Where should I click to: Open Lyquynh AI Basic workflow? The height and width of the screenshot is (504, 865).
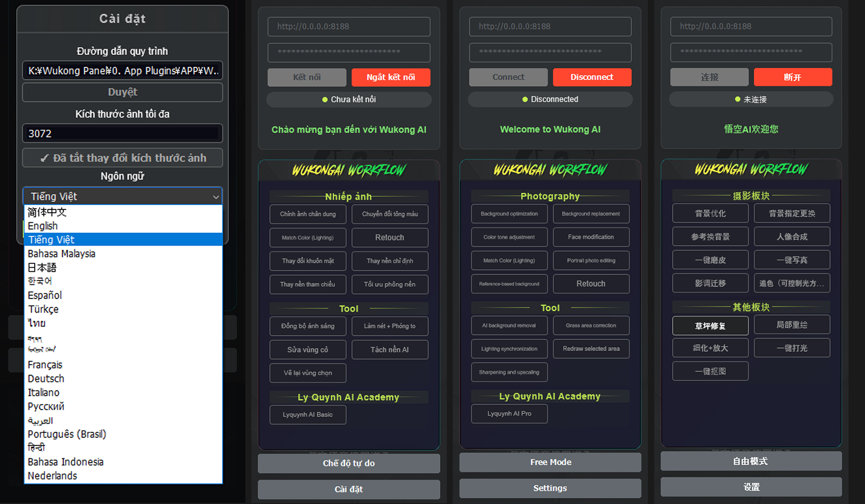pos(308,415)
